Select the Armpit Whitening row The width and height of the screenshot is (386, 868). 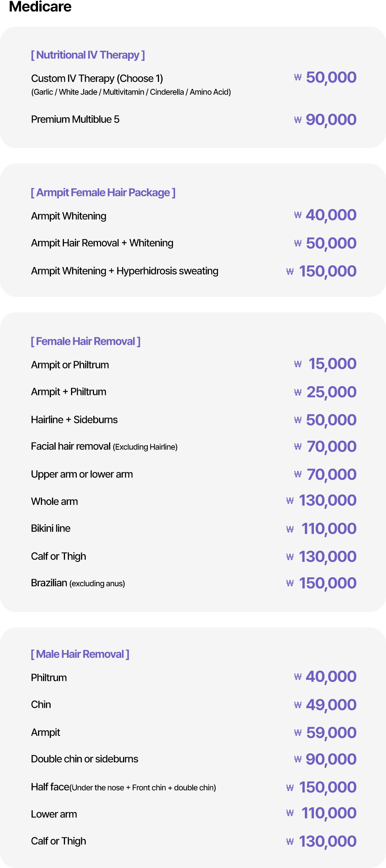tap(194, 215)
